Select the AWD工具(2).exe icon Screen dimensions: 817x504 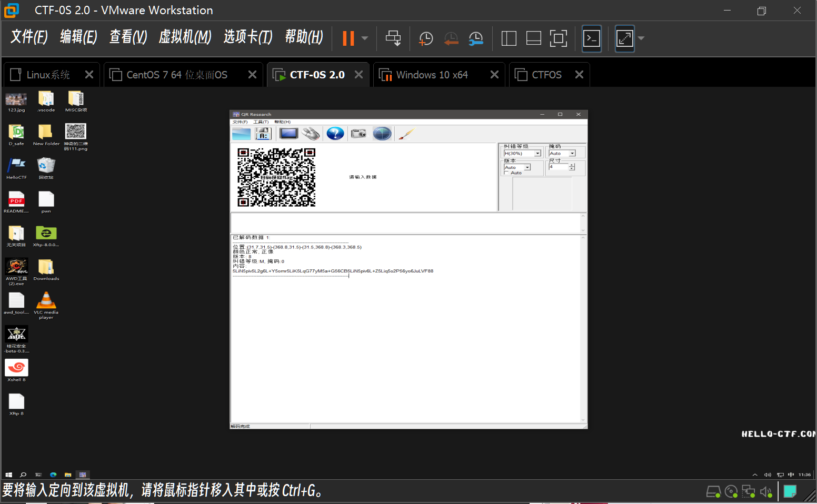pyautogui.click(x=16, y=272)
